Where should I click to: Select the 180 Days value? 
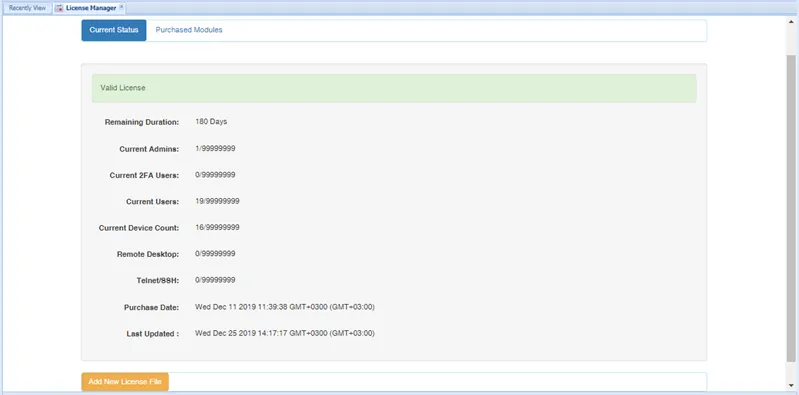tap(211, 122)
